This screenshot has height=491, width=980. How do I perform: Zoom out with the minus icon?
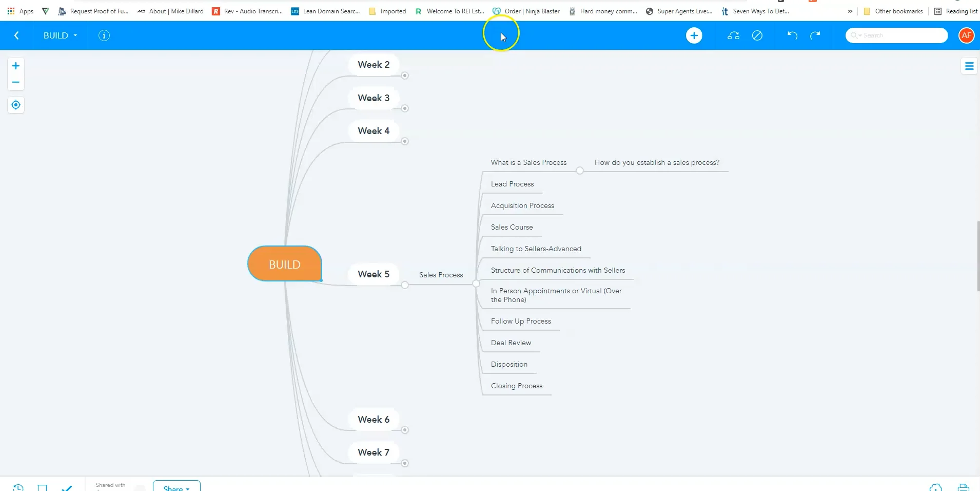(x=16, y=82)
